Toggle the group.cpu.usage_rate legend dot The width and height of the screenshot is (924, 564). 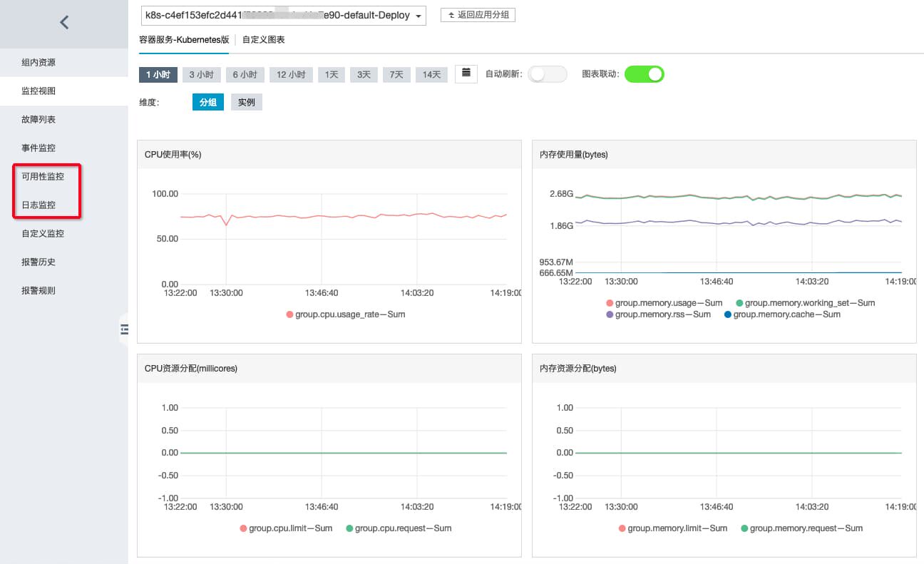[289, 314]
